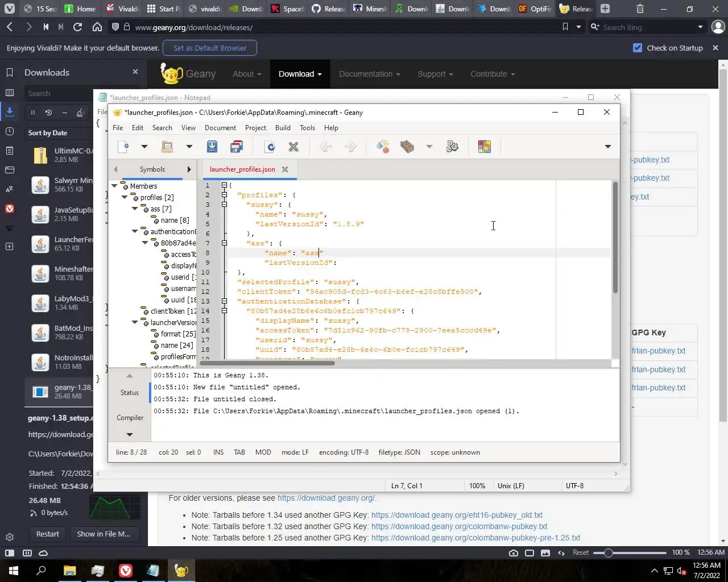
Task: Save the current file in Geany
Action: [x=212, y=147]
